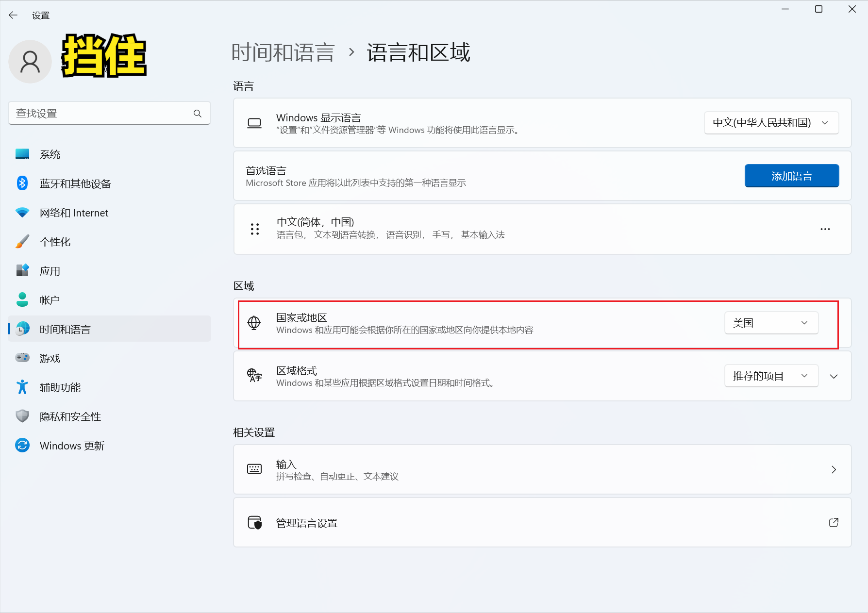The width and height of the screenshot is (868, 613).
Task: Open more options for 中文(简体，中国) language
Action: pos(825,229)
